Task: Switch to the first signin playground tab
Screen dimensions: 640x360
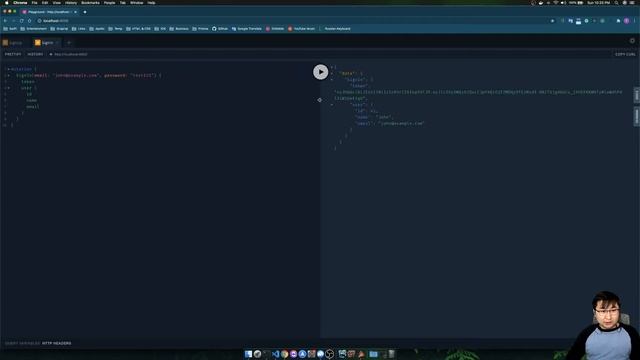Action: click(15, 42)
